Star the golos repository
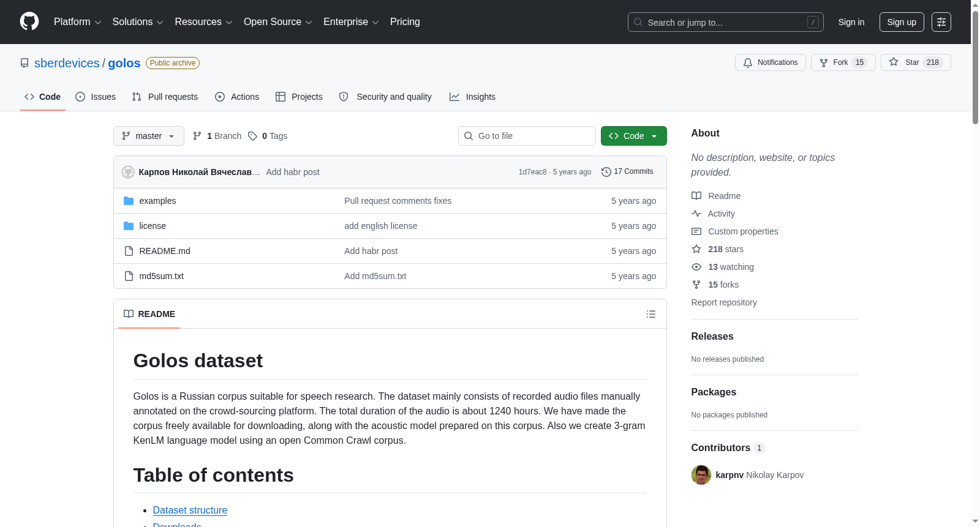 [x=916, y=62]
